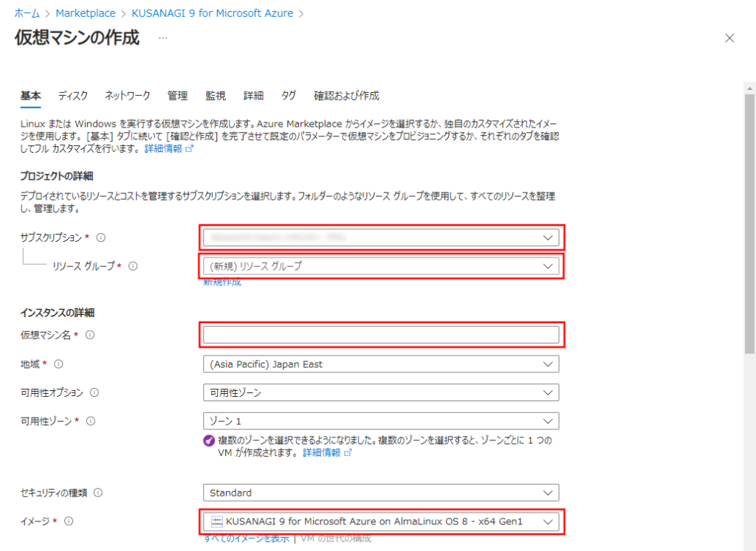Viewport: 756px width, 551px height.
Task: Show resource group info icon
Action: tap(133, 266)
